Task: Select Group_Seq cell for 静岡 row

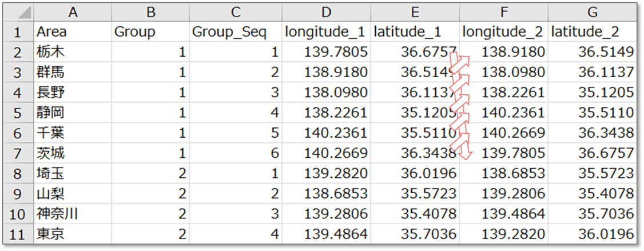Action: click(235, 113)
